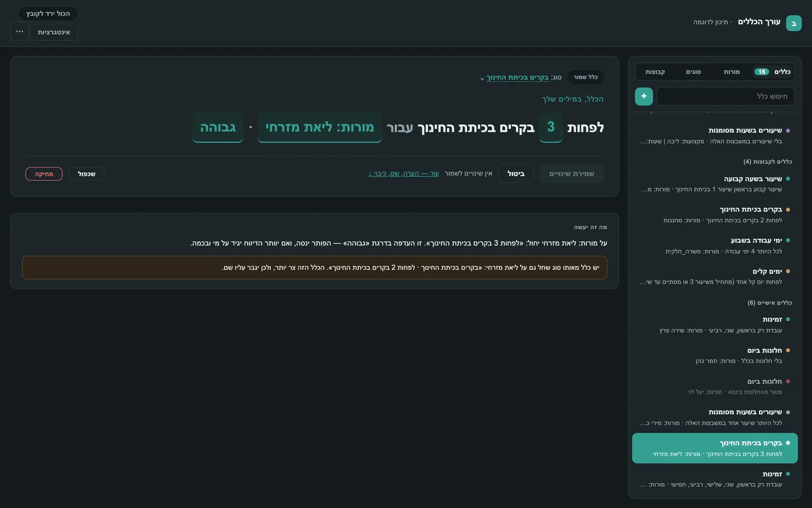Image resolution: width=812 pixels, height=508 pixels.
Task: Click the שכפול duplicate button
Action: coord(87,174)
